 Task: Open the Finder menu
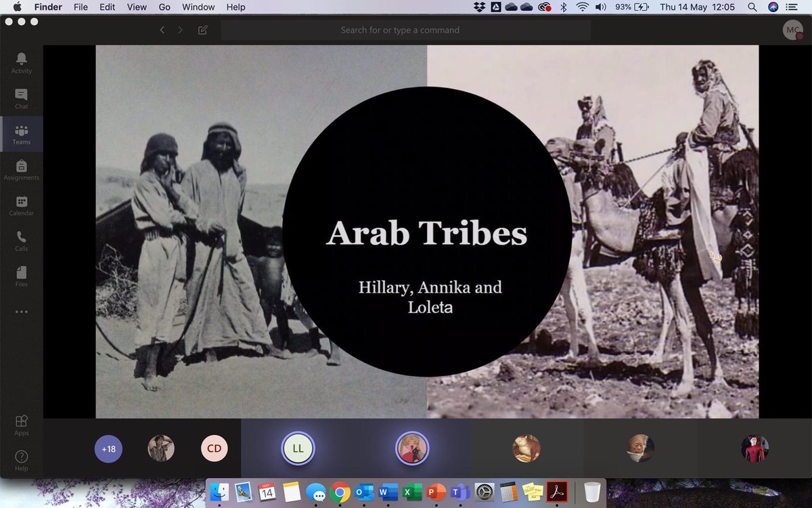(x=48, y=7)
